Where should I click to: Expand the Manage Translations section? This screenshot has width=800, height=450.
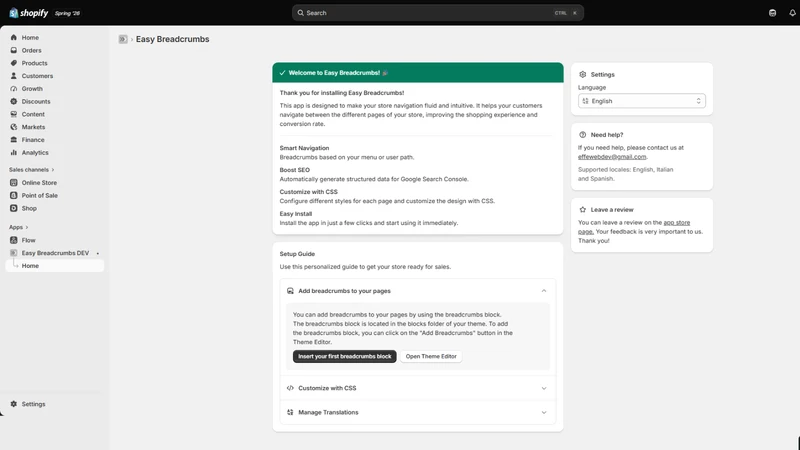[544, 412]
